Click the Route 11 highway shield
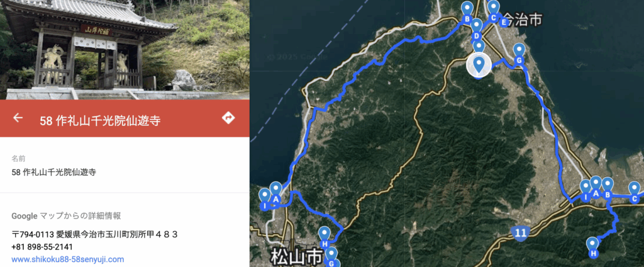This screenshot has height=267, width=644. click(x=520, y=233)
